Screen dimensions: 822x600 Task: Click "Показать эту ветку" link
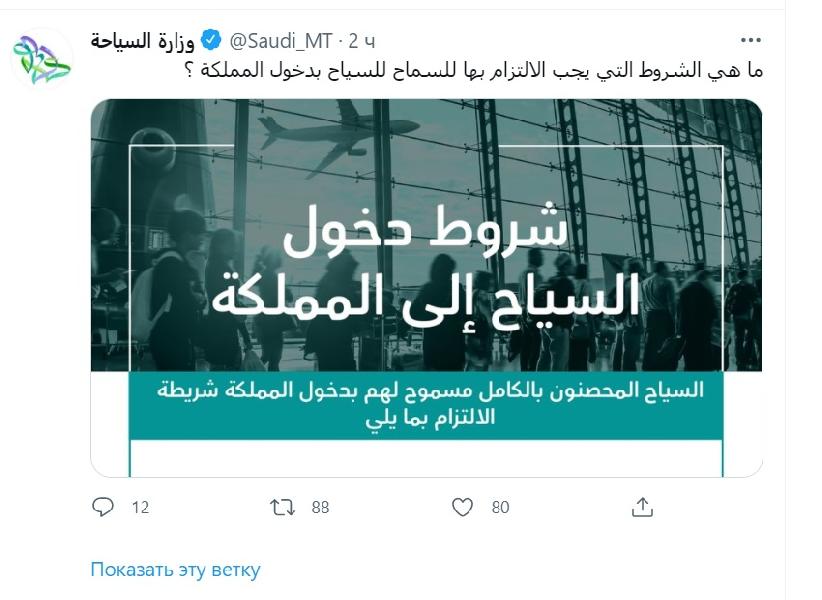click(x=175, y=570)
